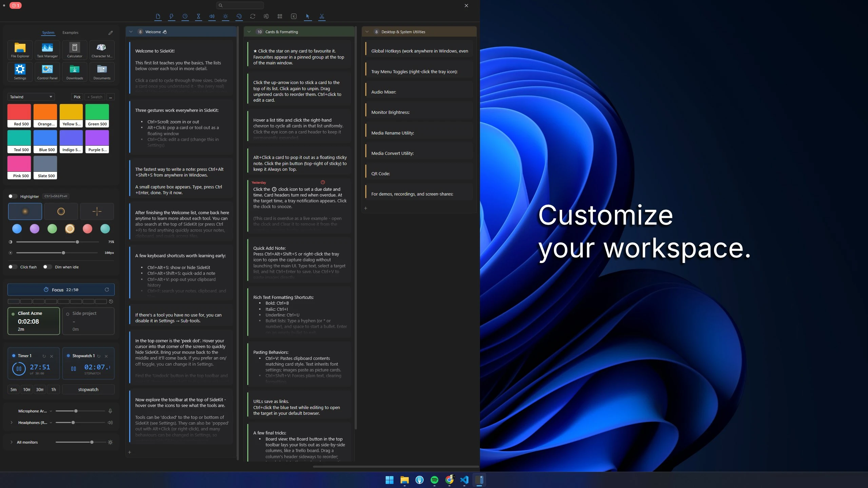
Task: Open the Character Map tile
Action: pyautogui.click(x=102, y=50)
